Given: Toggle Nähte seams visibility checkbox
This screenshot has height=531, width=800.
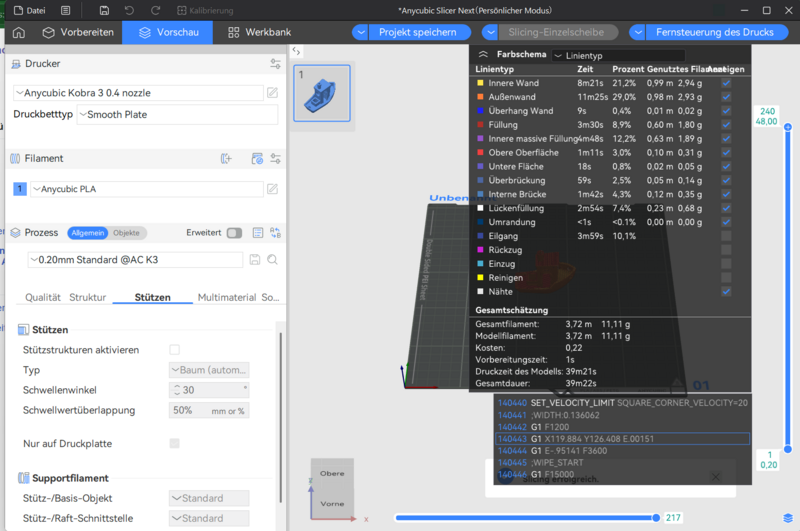Looking at the screenshot, I should (x=726, y=292).
